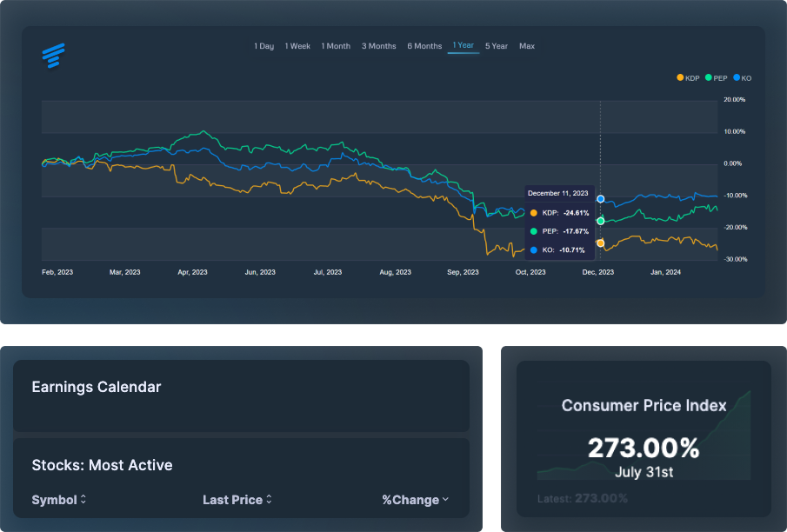This screenshot has width=787, height=532.
Task: Toggle the KDP series in legend
Action: click(688, 78)
